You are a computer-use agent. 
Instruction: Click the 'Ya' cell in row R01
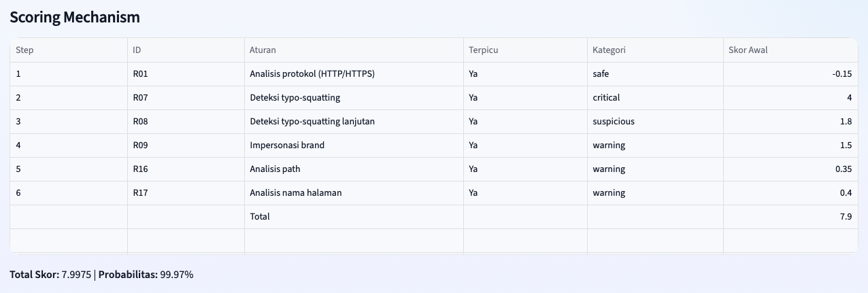525,74
